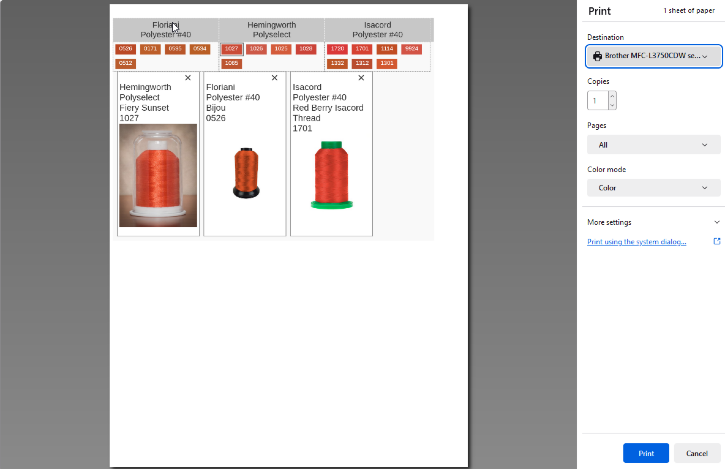
Task: Open the Pages dropdown set to All
Action: 653,145
